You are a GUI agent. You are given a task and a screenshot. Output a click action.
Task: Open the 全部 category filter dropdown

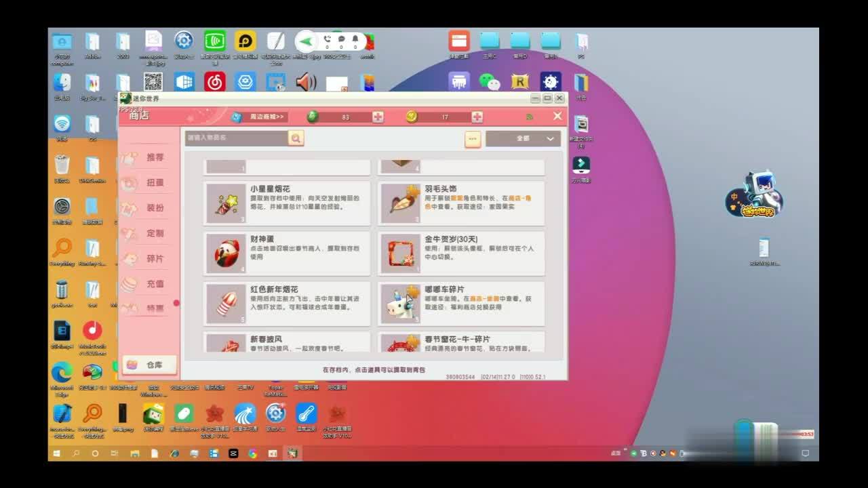click(x=523, y=138)
